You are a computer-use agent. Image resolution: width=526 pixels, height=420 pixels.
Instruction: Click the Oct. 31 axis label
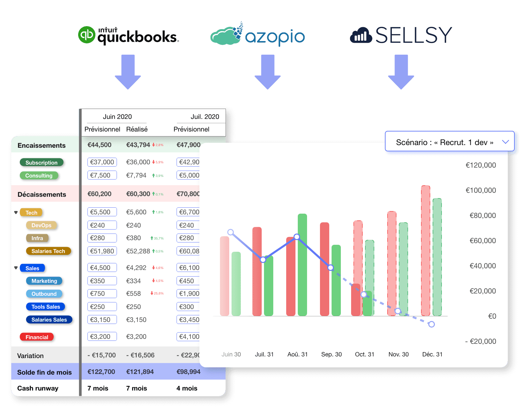click(365, 354)
